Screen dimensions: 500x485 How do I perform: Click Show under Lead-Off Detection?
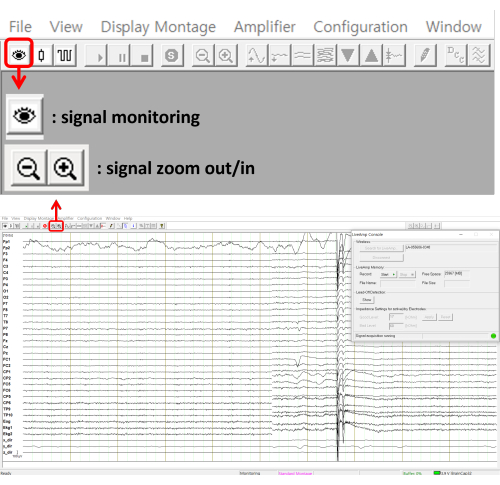367,300
